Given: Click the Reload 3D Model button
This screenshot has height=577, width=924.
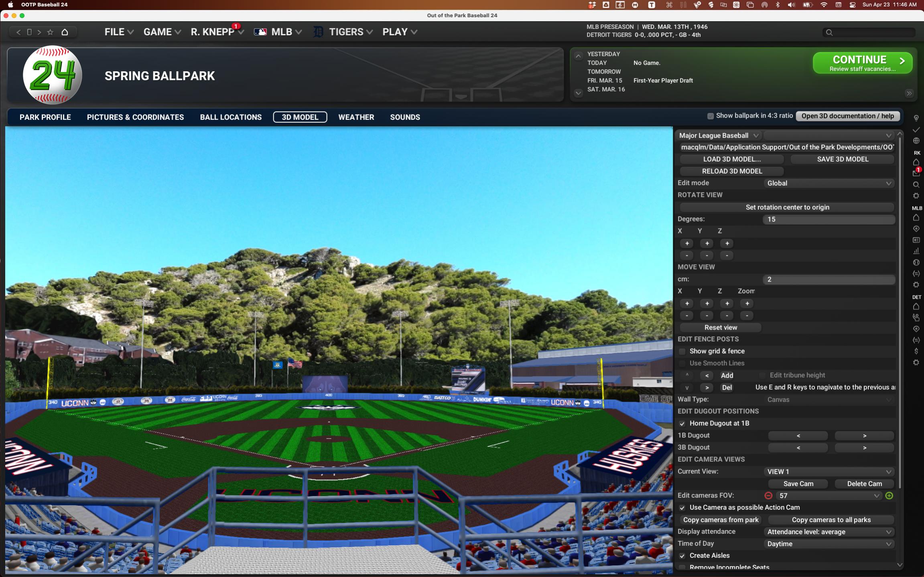Looking at the screenshot, I should pyautogui.click(x=732, y=171).
